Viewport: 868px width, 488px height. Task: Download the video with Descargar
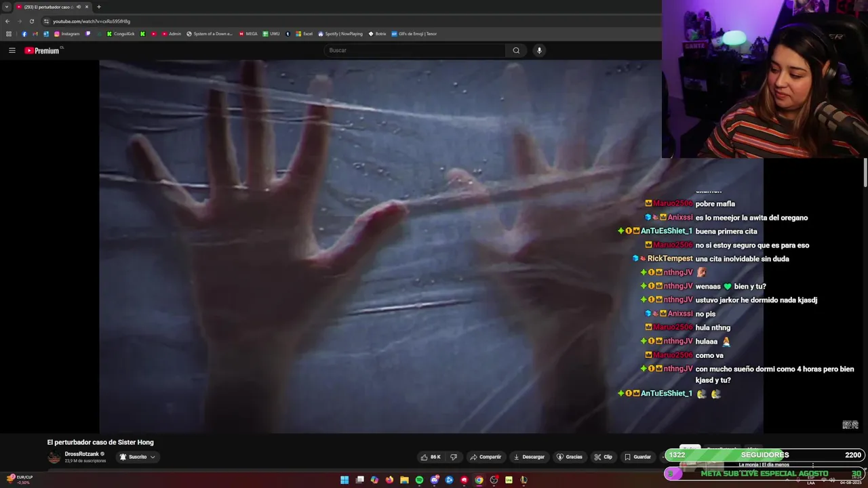point(529,457)
